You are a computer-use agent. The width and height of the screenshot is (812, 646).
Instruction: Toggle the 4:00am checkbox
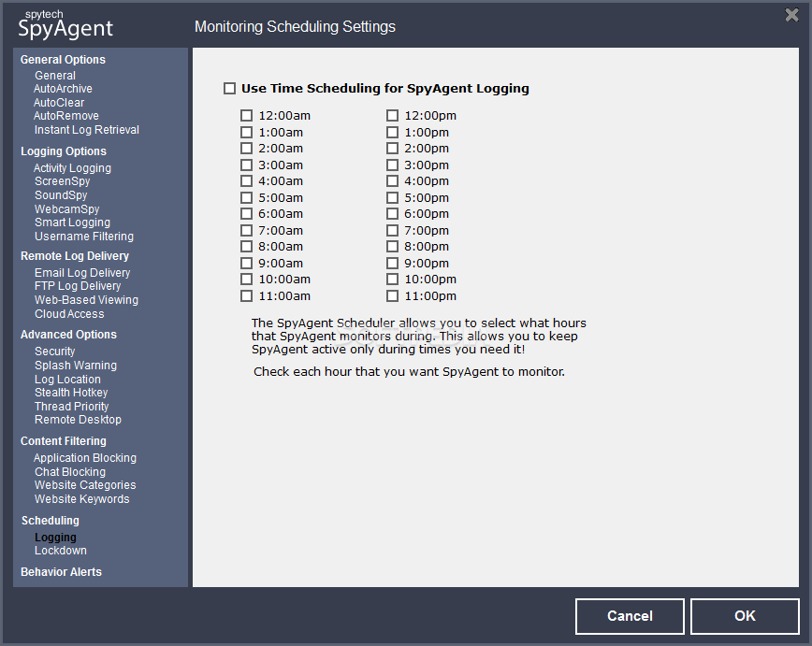coord(247,181)
